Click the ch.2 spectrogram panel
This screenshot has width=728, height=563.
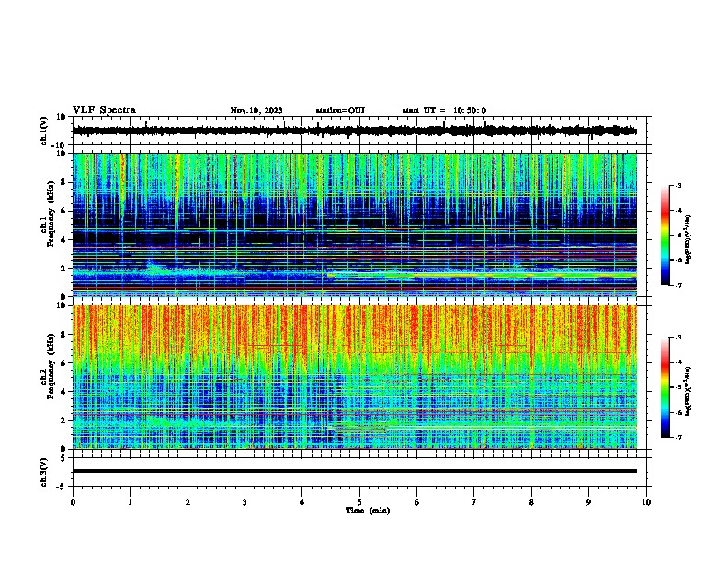pyautogui.click(x=354, y=377)
